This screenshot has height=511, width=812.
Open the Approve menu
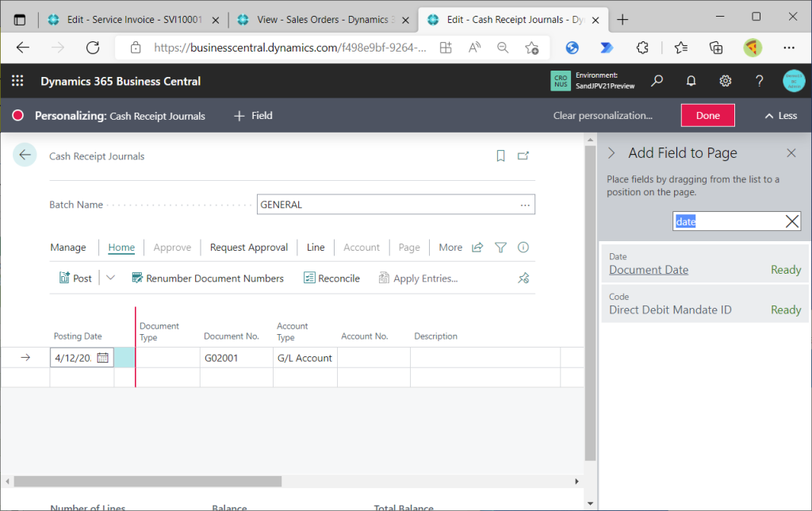[x=172, y=248]
